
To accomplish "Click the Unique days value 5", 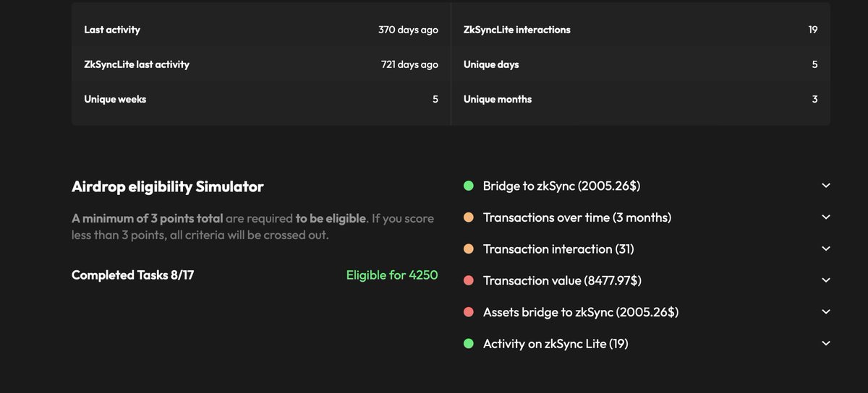I will tap(814, 64).
